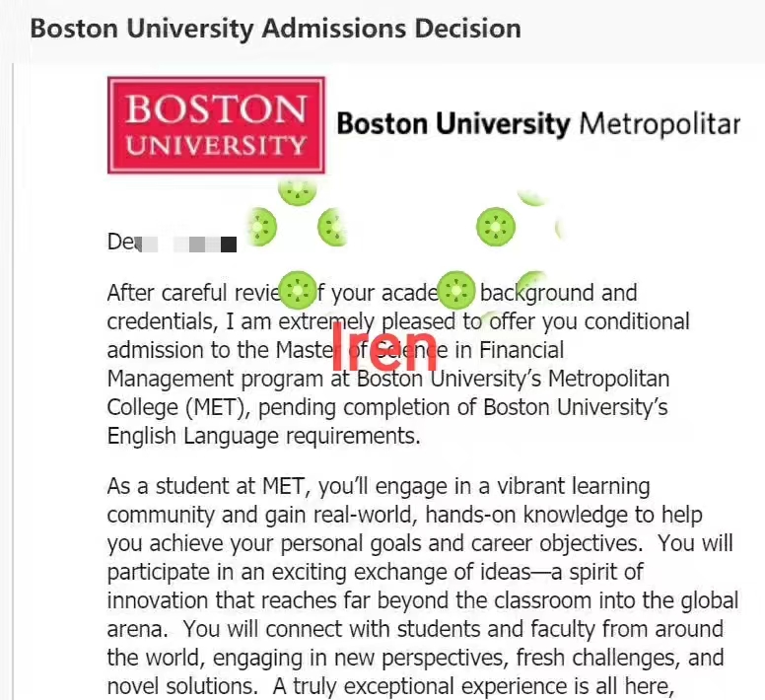Click 'As a student at MET' opening phrase
765x700 pixels.
pyautogui.click(x=206, y=486)
